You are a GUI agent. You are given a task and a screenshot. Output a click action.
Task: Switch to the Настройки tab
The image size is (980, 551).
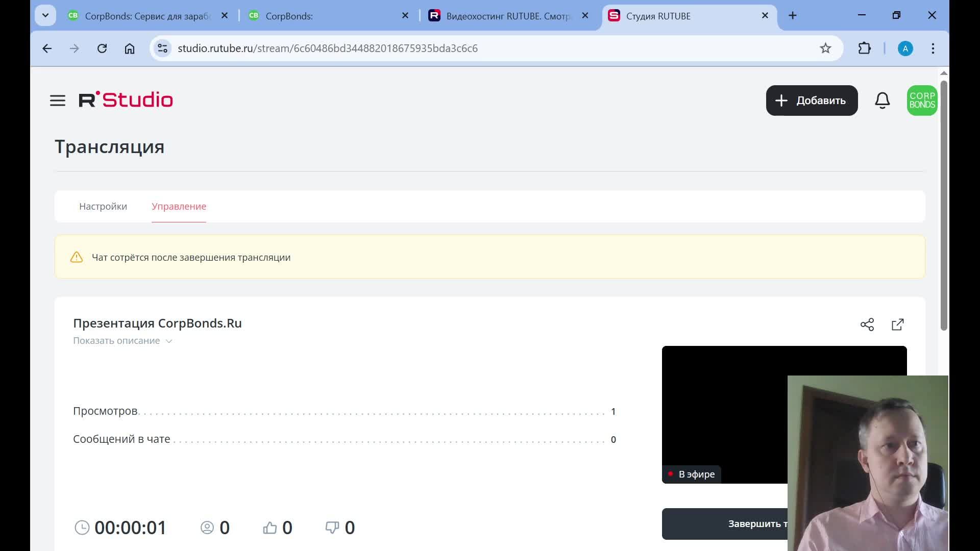103,207
